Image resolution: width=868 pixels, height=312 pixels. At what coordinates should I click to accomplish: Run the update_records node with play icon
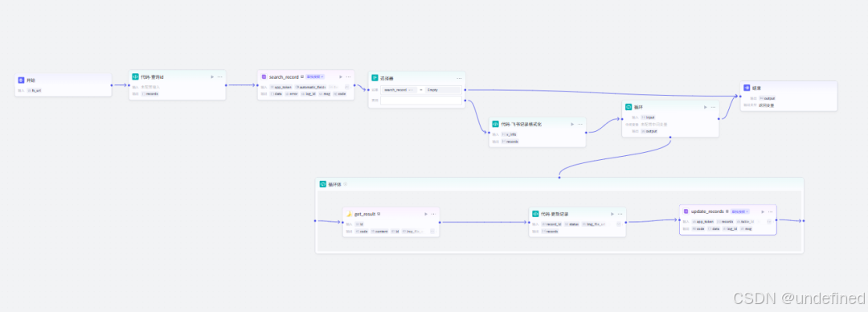(762, 211)
